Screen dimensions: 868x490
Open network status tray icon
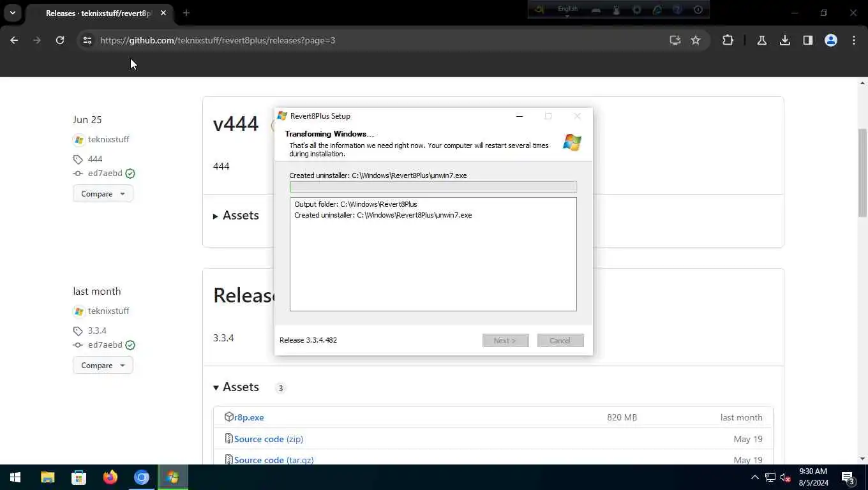click(770, 477)
